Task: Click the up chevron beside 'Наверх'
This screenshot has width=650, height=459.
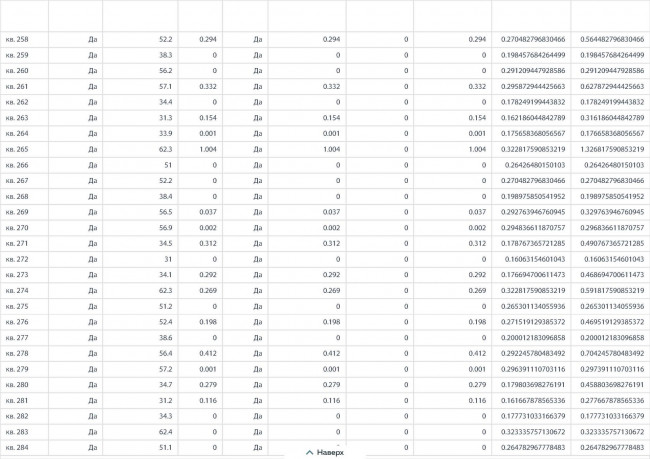Action: coord(309,452)
